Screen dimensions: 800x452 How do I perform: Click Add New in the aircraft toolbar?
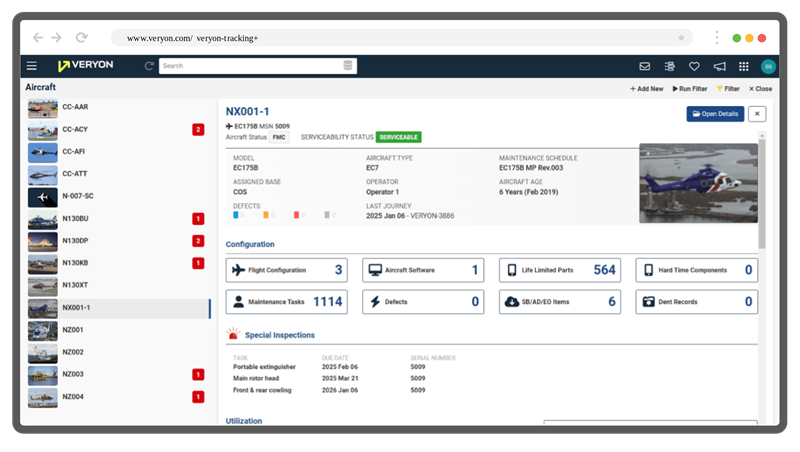pos(646,88)
